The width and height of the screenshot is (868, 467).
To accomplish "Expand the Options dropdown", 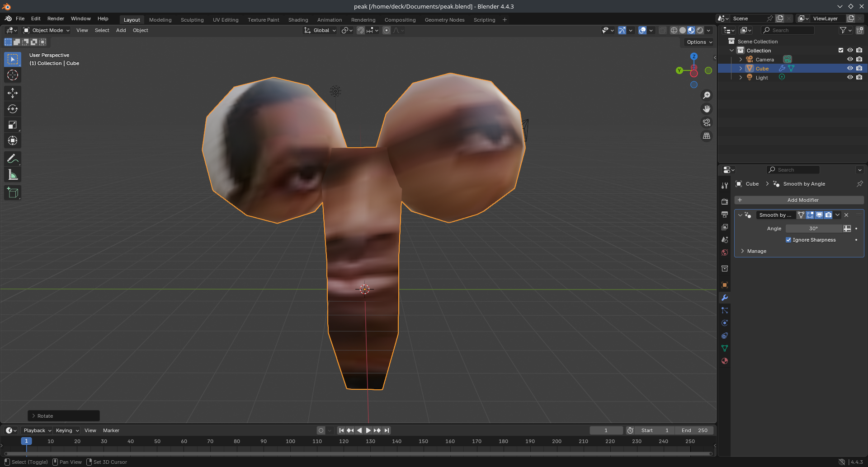I will click(x=699, y=42).
